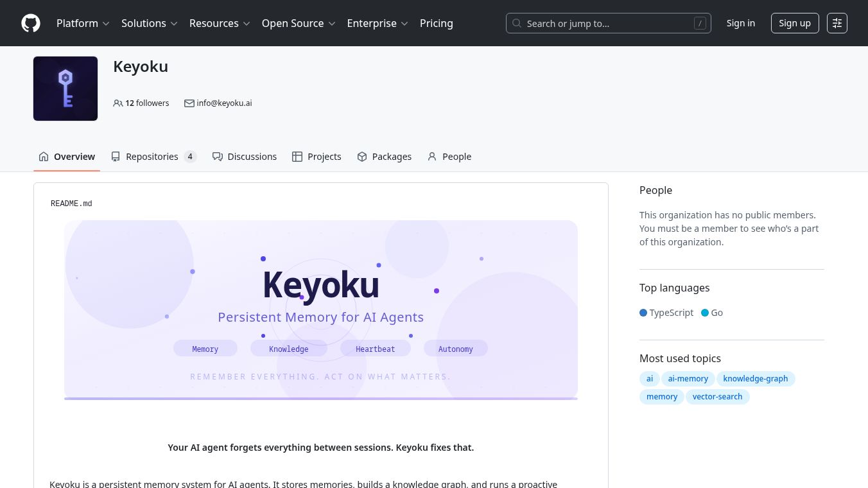
Task: Click the mail icon beside info@keyoku.ai
Action: pos(189,103)
